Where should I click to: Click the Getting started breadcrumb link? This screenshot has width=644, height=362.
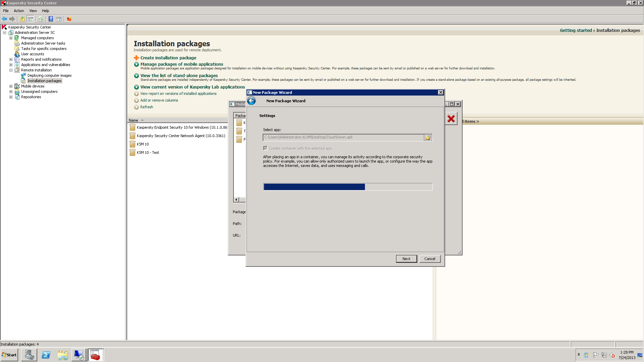576,30
